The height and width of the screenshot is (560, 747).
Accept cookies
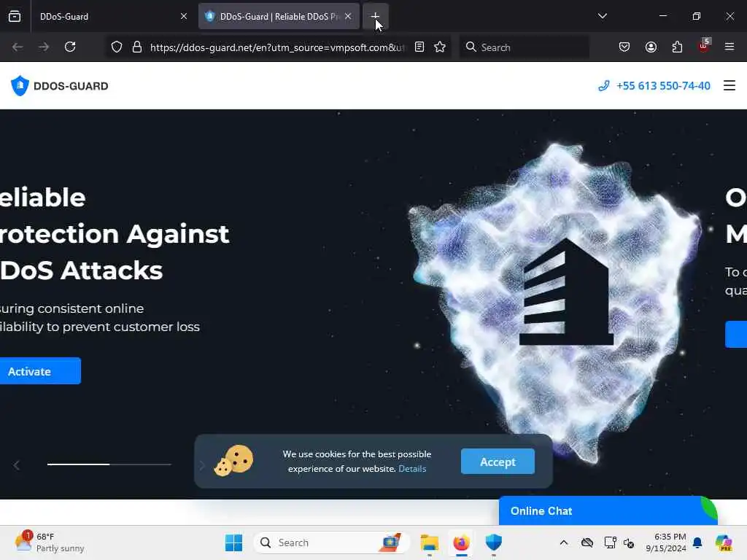(x=498, y=462)
